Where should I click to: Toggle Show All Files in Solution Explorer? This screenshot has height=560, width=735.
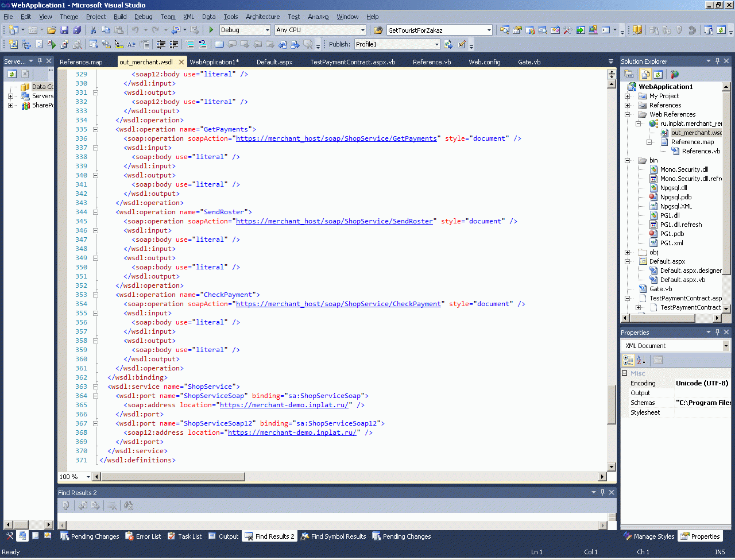click(645, 74)
